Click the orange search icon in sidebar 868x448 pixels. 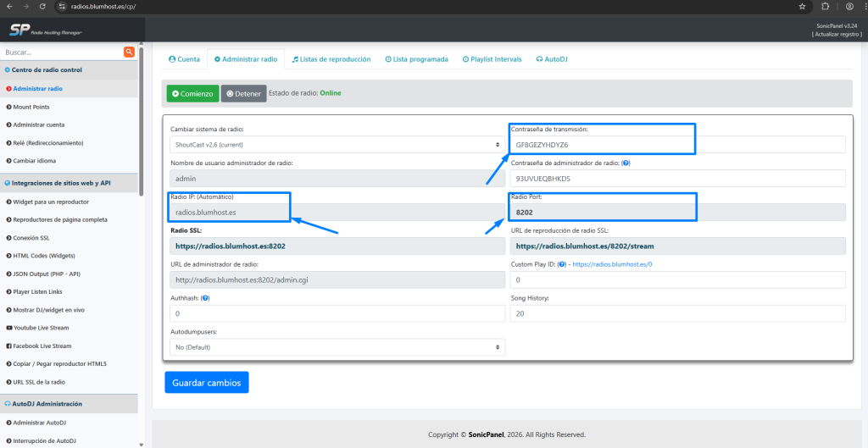click(x=129, y=53)
